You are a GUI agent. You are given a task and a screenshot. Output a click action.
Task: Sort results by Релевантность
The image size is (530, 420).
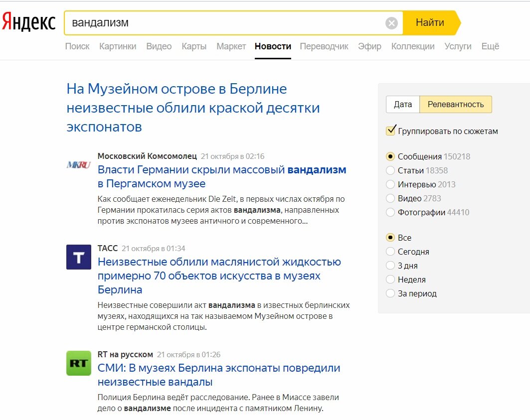(456, 105)
